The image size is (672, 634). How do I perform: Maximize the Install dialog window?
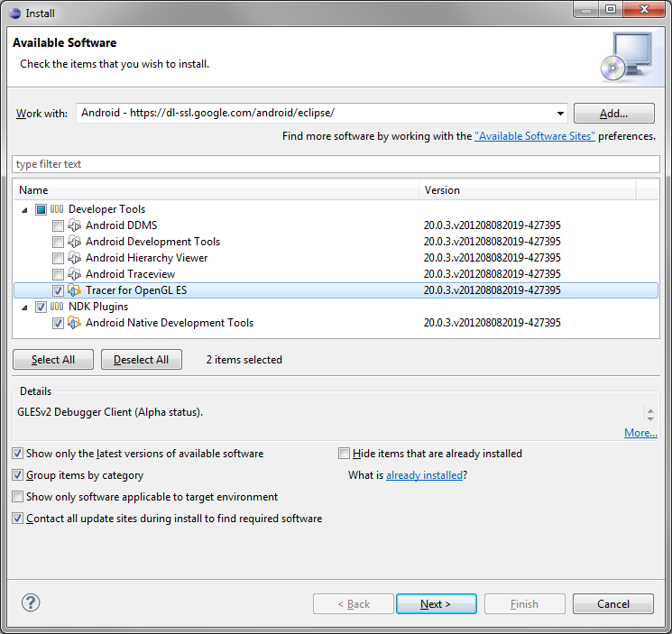611,9
